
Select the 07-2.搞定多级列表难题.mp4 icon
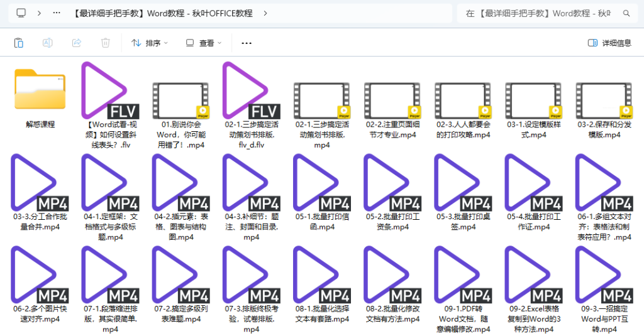point(181,275)
